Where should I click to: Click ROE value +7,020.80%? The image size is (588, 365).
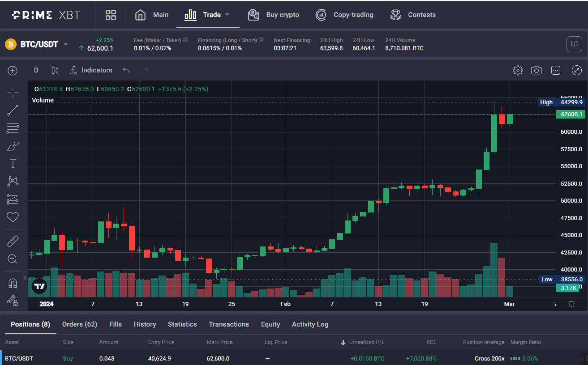coord(421,358)
